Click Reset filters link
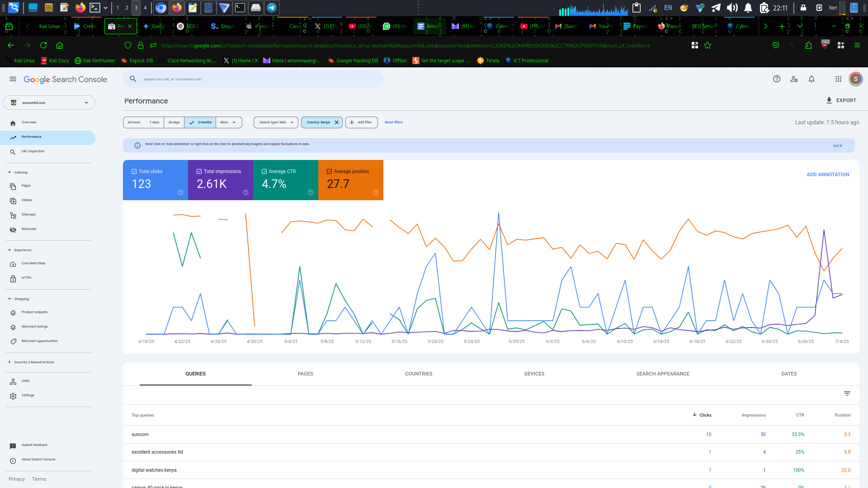 [x=393, y=122]
